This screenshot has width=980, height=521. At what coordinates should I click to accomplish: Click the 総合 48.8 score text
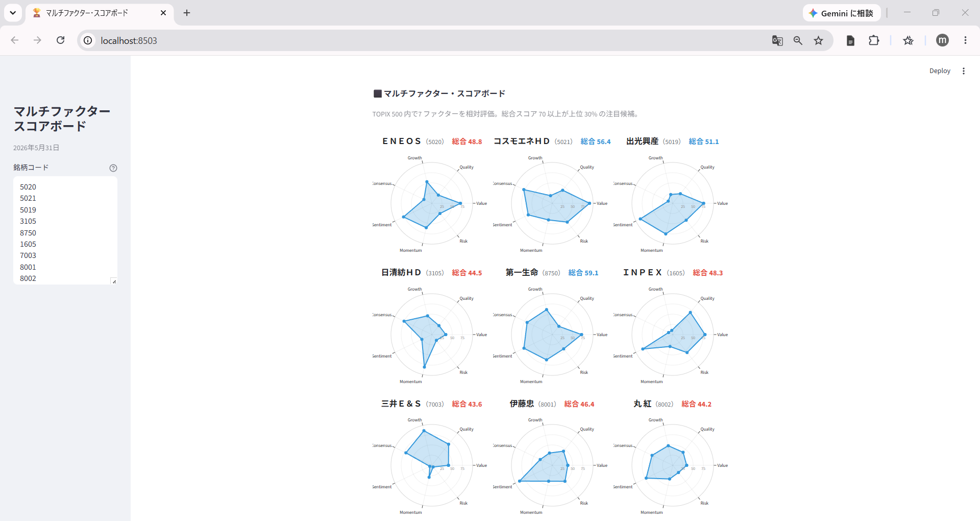(467, 141)
